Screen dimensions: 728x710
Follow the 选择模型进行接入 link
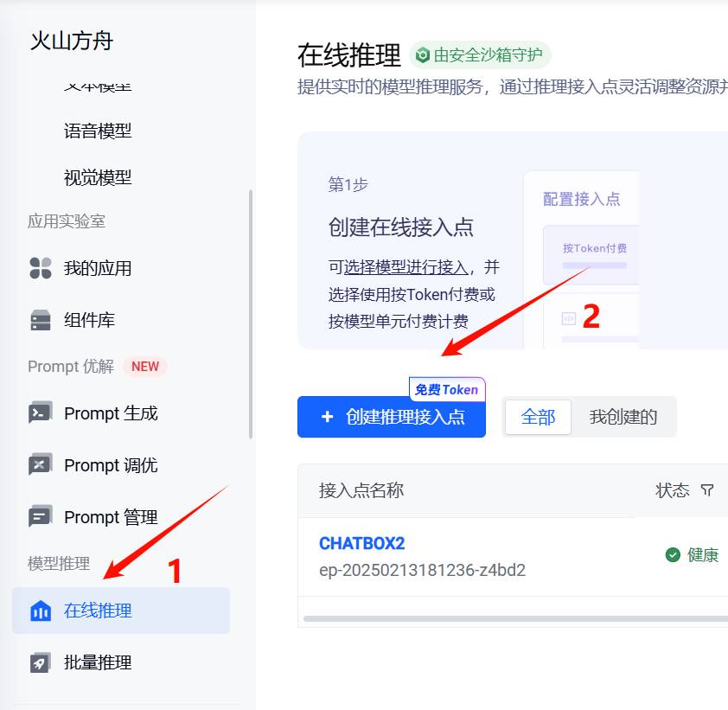click(x=406, y=267)
